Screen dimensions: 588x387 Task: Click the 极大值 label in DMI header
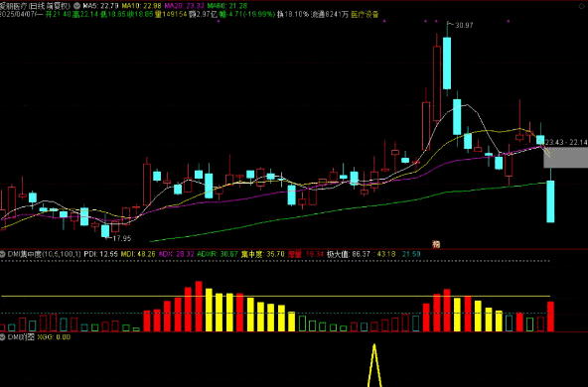[x=338, y=254]
